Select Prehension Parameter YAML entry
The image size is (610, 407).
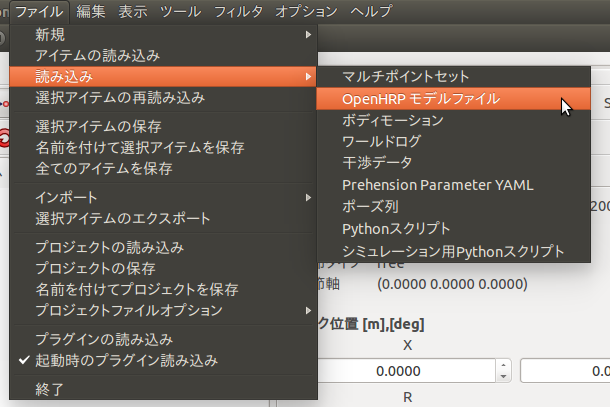click(437, 185)
